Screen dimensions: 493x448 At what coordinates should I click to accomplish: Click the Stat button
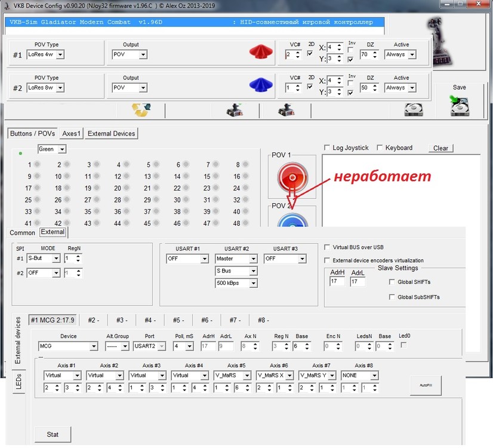(x=53, y=434)
